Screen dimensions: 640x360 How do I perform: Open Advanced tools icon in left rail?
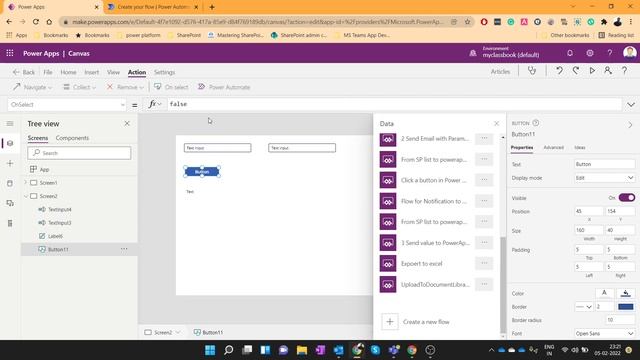pos(10,223)
